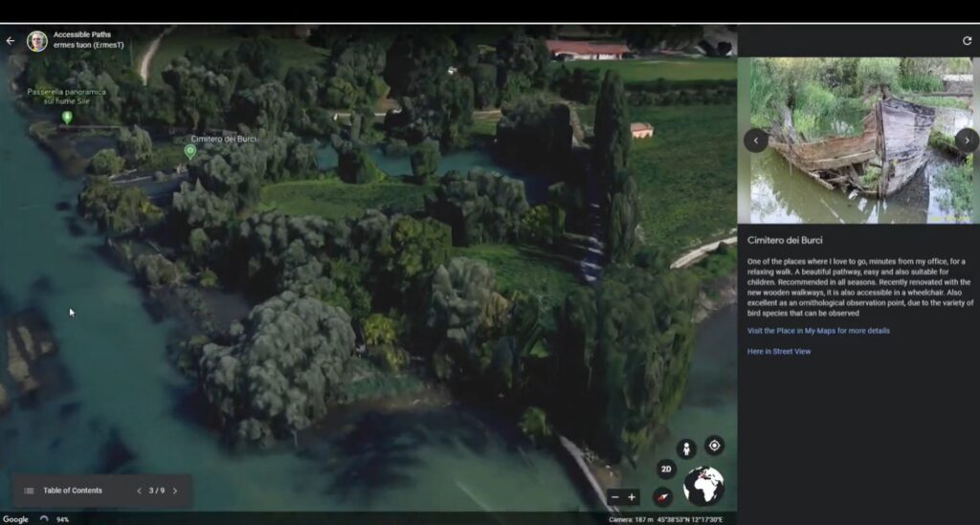The image size is (980, 525).
Task: Click the Cimitero dei Burci panel title
Action: pyautogui.click(x=785, y=240)
